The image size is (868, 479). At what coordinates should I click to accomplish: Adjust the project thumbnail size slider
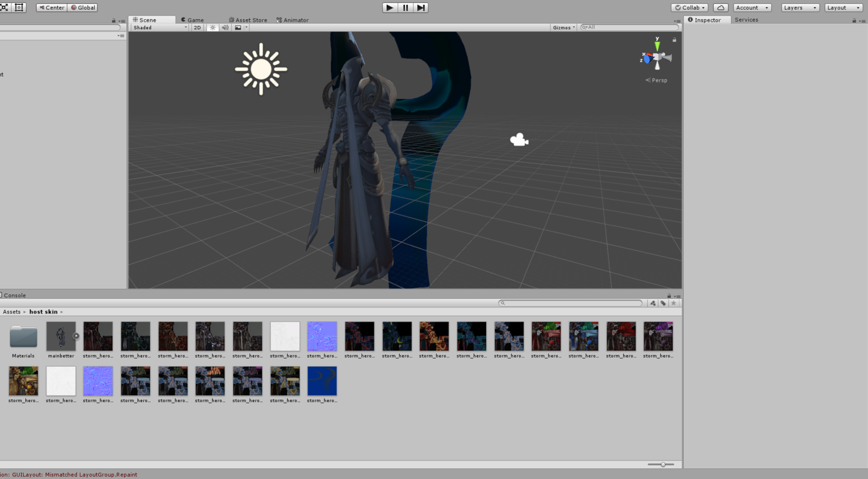(661, 464)
